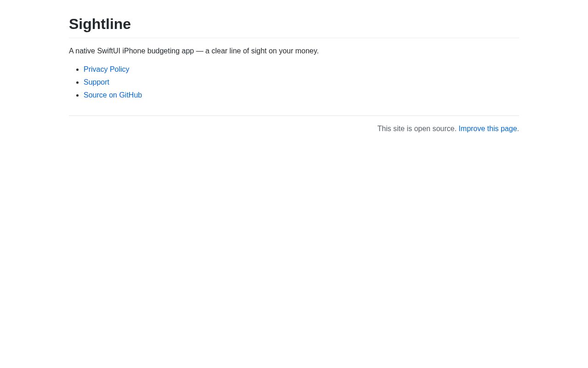Visit the Source on GitHub link
This screenshot has height=368, width=588.
(113, 95)
